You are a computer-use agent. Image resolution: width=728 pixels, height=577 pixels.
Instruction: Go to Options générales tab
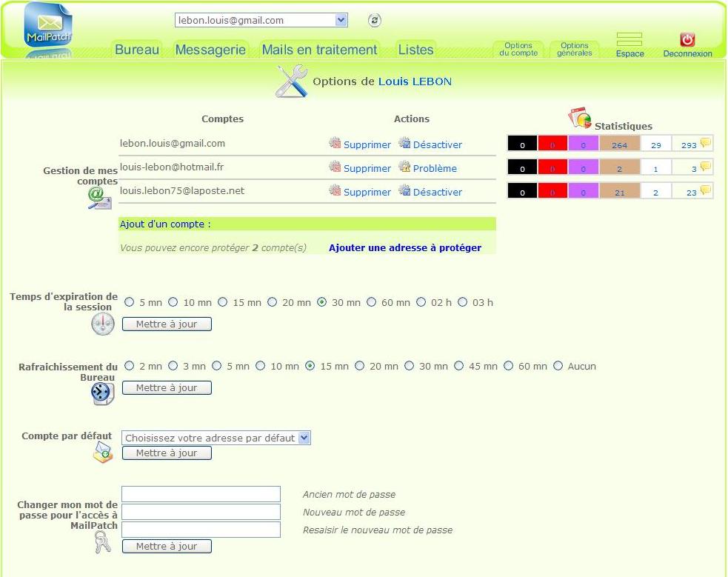pos(574,49)
